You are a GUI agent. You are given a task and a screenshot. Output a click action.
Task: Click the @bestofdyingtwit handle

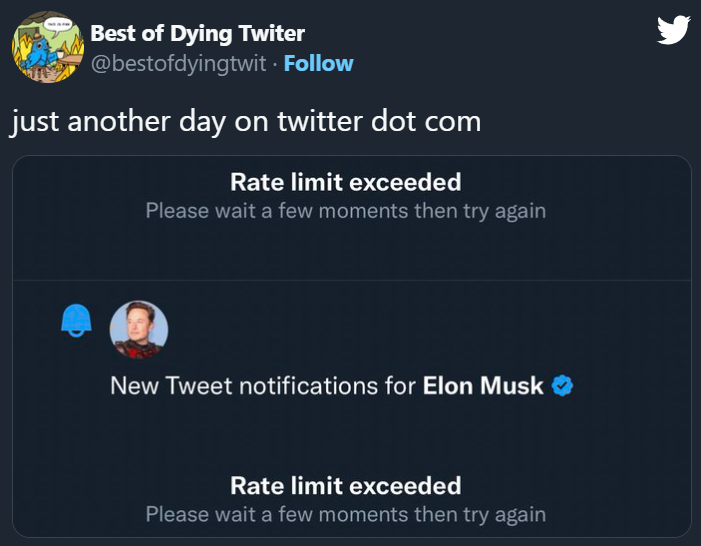click(178, 64)
